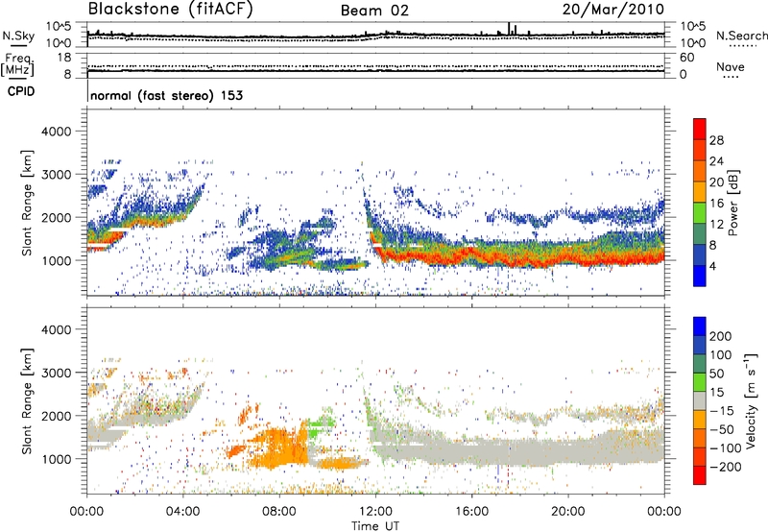Click 'Slant Range [km]' label of velocity panel
Screen dimensions: 768x532
pos(27,400)
